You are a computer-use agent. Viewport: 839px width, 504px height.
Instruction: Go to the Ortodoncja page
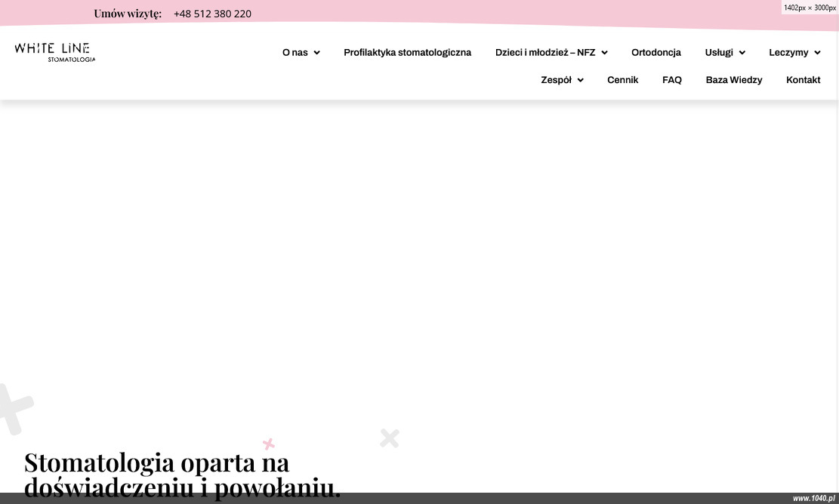[x=656, y=52]
